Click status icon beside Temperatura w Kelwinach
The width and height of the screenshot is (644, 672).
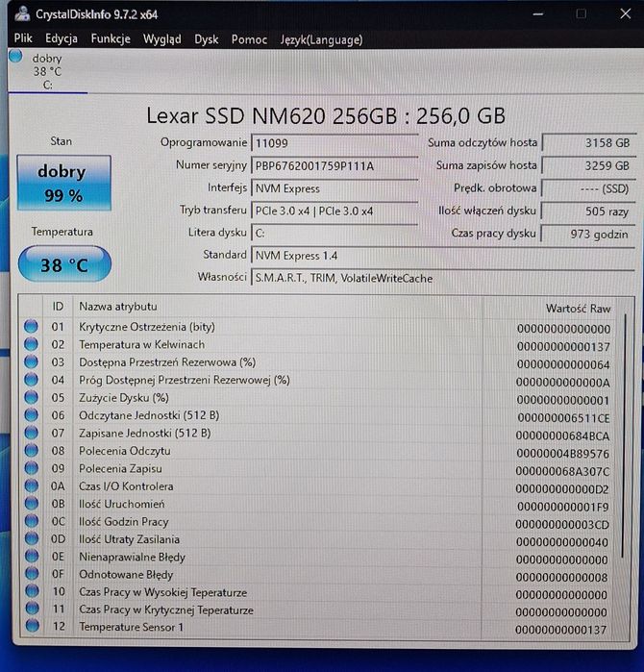31,344
